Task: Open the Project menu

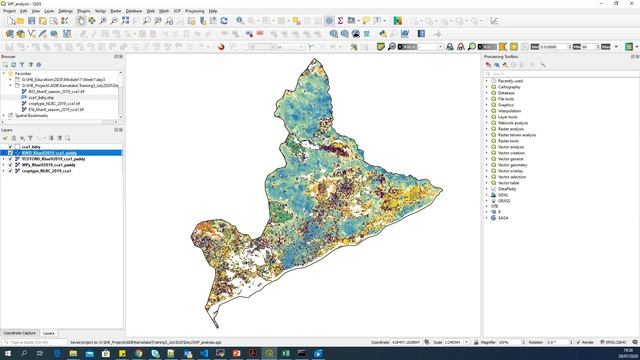Action: (x=9, y=11)
